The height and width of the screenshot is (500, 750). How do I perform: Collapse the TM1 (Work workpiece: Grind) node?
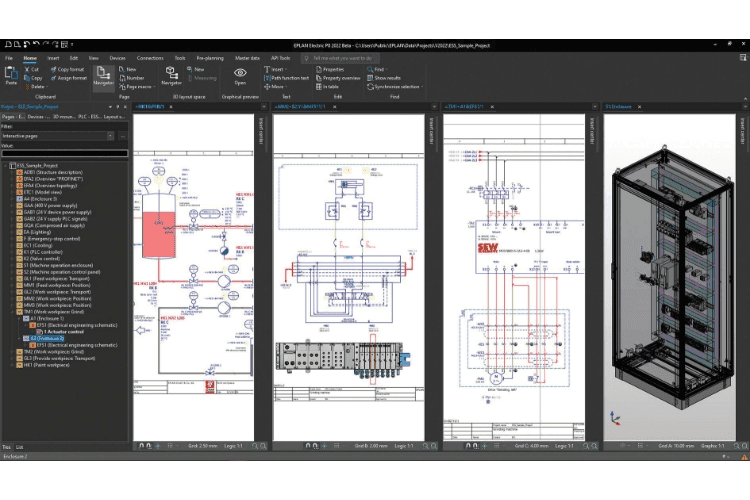[x=12, y=311]
